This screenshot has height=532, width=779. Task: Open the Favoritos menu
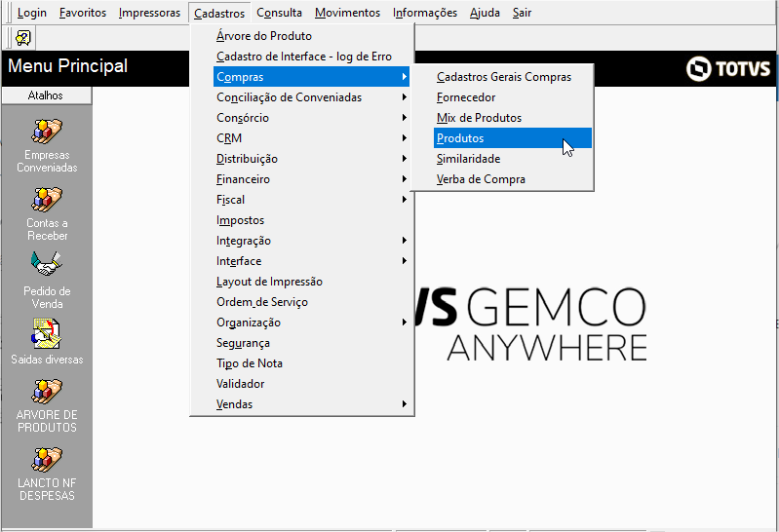coord(83,13)
